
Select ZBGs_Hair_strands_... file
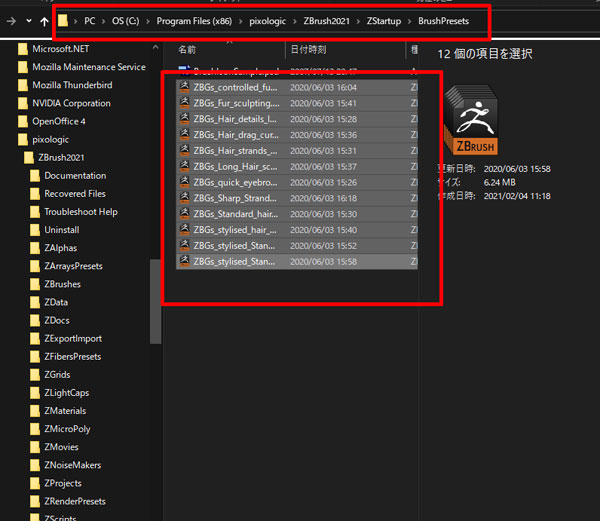(x=297, y=151)
